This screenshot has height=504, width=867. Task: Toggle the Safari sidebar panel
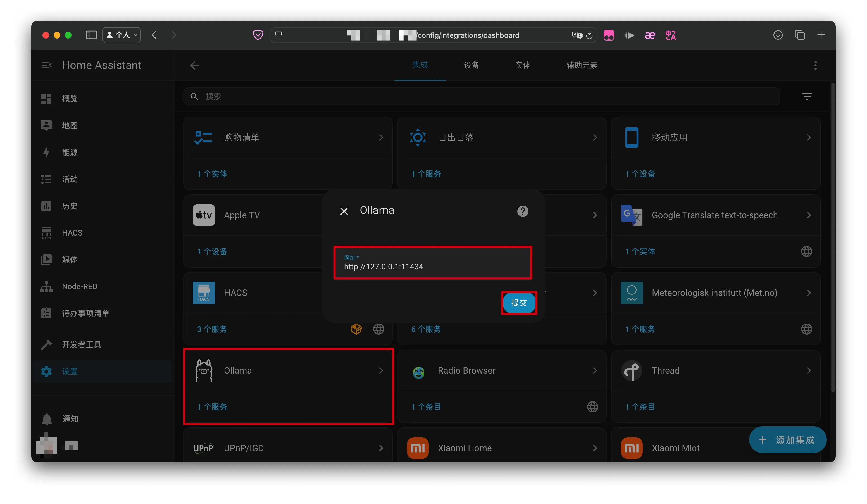coord(91,35)
